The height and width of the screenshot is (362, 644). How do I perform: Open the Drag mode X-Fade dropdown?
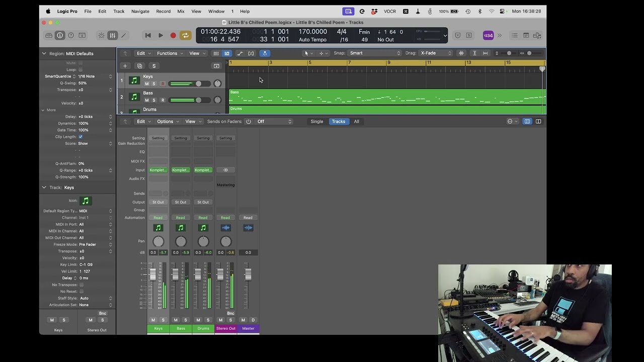[436, 53]
